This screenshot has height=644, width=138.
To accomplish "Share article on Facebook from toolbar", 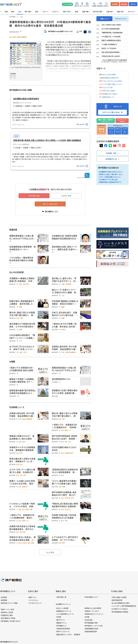I will tap(90, 32).
